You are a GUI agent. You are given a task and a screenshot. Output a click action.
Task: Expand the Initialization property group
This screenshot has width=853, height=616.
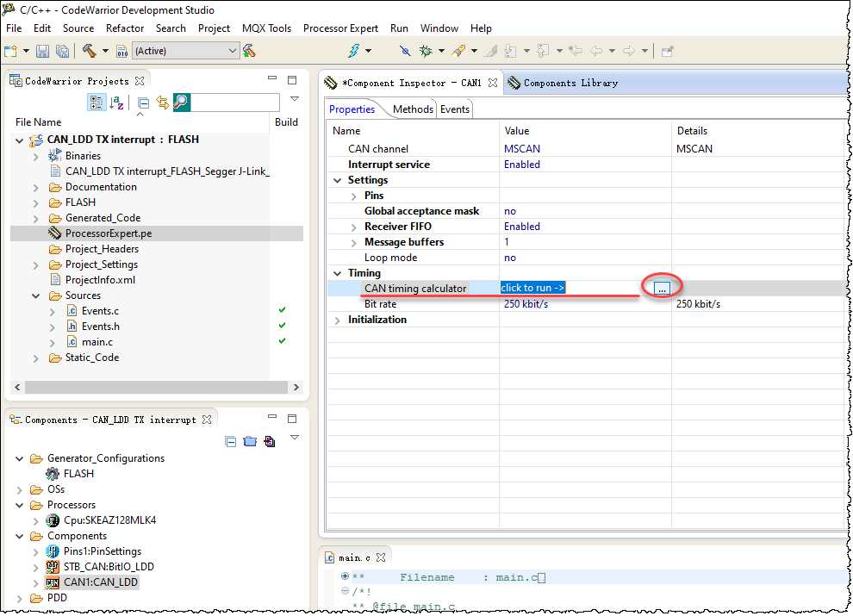coord(337,320)
